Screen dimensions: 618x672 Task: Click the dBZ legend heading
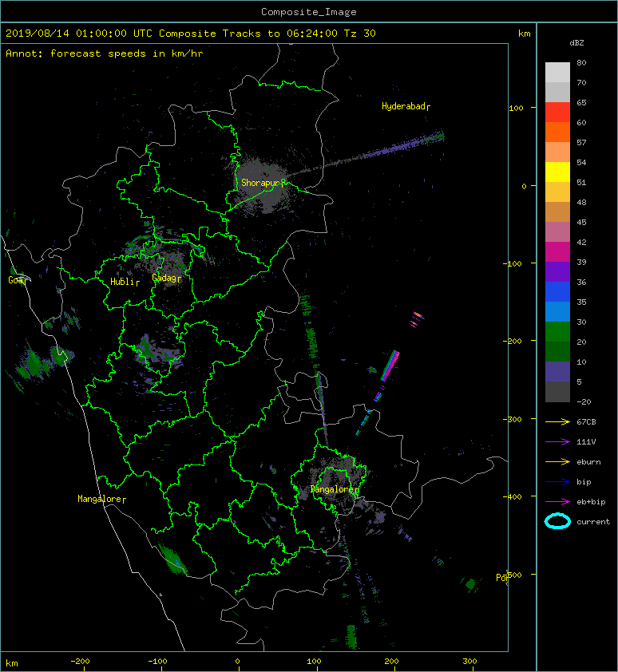[576, 43]
